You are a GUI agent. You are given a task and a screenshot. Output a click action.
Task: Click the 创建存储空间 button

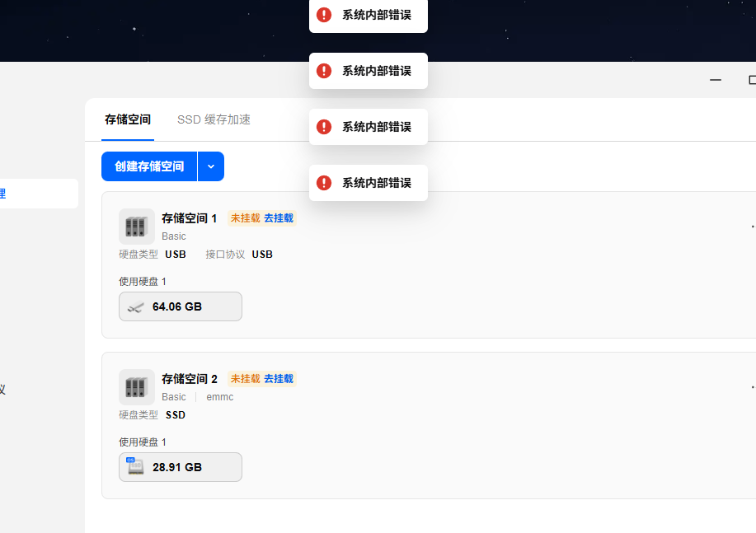149,166
